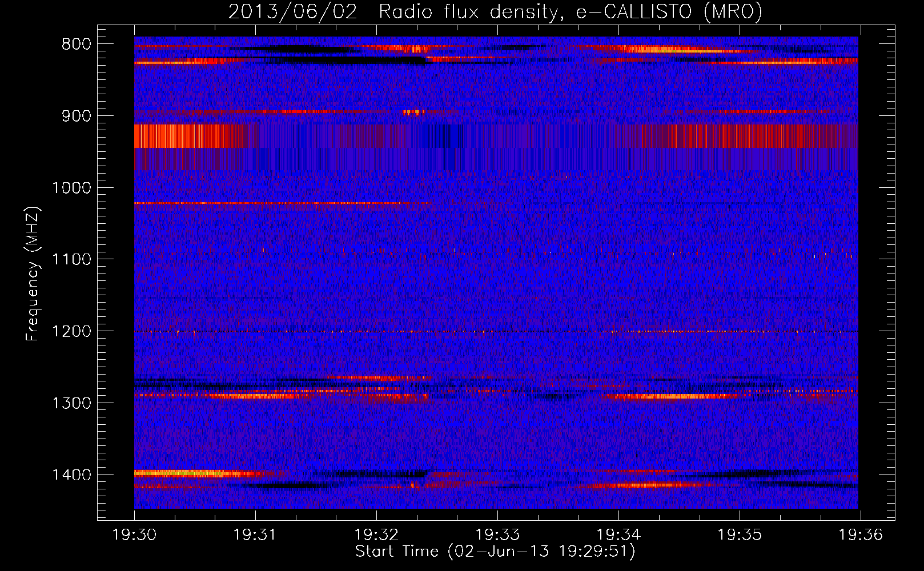Click the plot title '2013/06/02 Radio flux density, e-CALLISTO (MRO)'
This screenshot has width=924, height=571.
pos(495,11)
